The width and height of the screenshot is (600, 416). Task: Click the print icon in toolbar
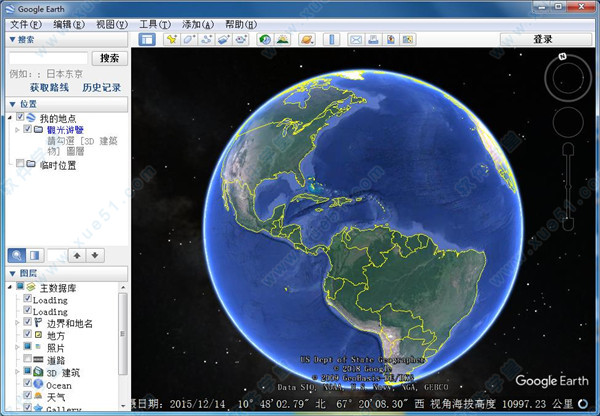[x=373, y=39]
